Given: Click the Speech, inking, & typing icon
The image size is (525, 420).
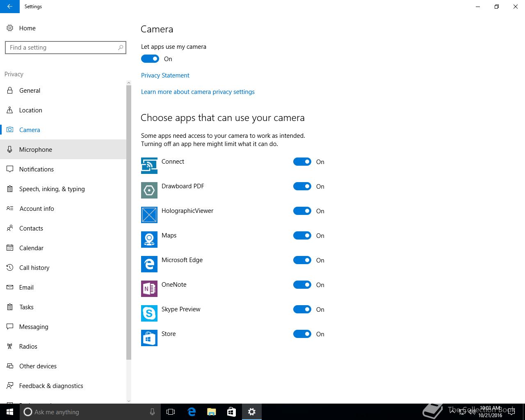Looking at the screenshot, I should [10, 189].
